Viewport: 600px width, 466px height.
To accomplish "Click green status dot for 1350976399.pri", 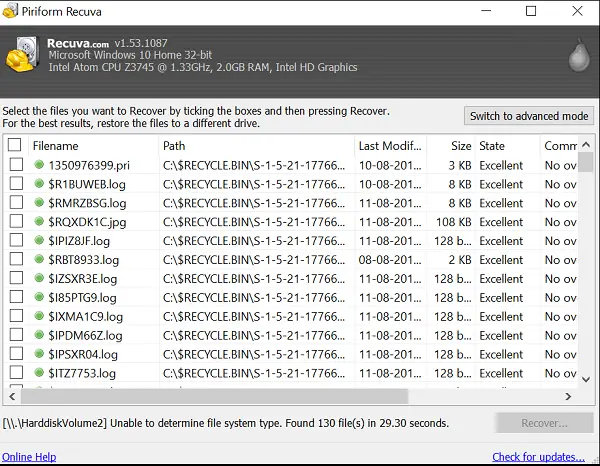I will [x=39, y=165].
